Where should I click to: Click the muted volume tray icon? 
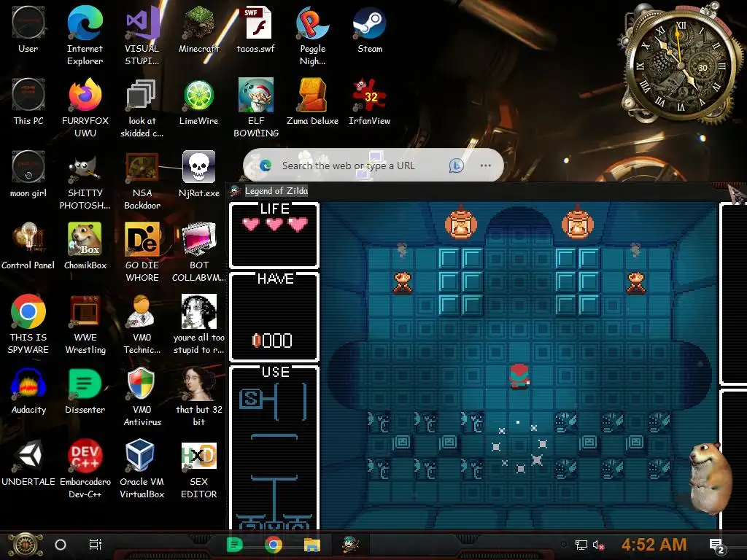pyautogui.click(x=598, y=545)
